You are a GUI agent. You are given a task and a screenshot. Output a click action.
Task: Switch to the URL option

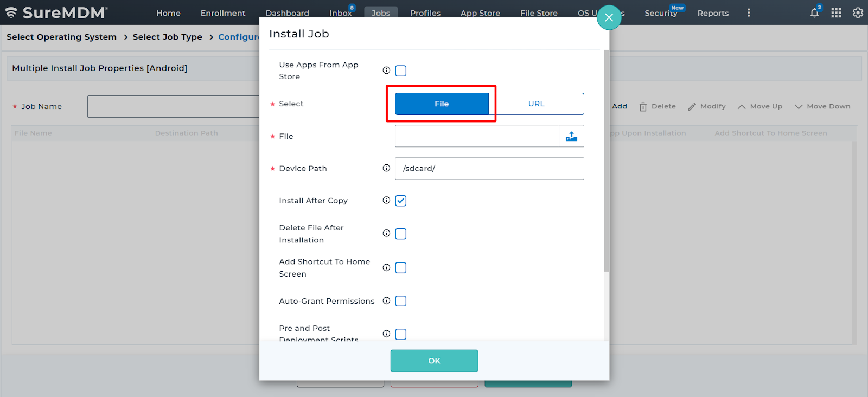click(x=536, y=104)
